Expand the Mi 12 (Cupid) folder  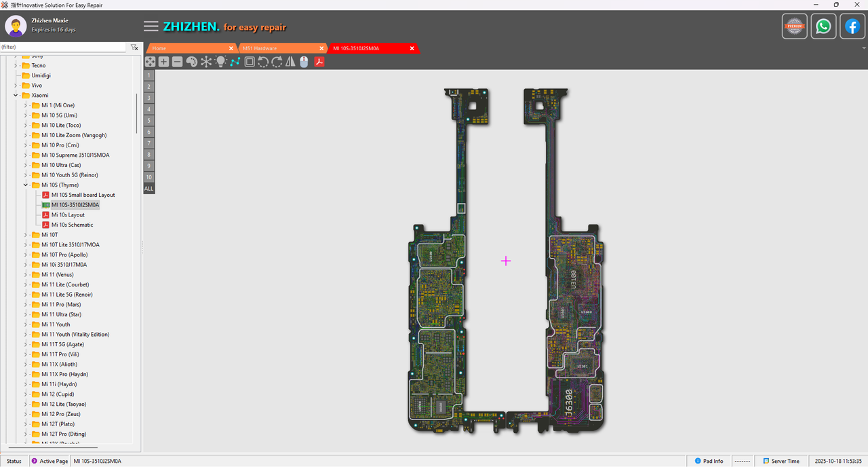pyautogui.click(x=26, y=394)
